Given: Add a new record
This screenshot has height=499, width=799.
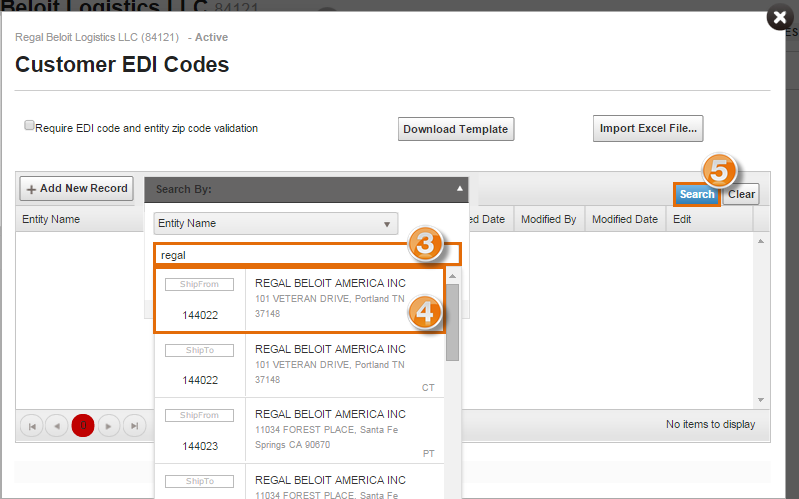Looking at the screenshot, I should [77, 189].
